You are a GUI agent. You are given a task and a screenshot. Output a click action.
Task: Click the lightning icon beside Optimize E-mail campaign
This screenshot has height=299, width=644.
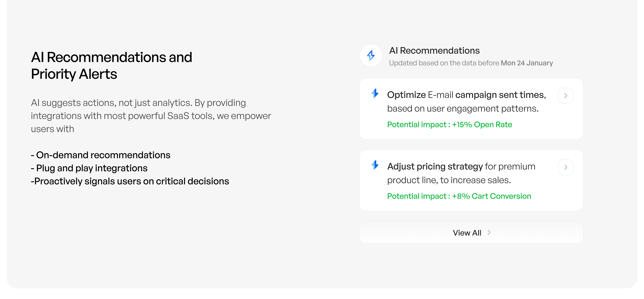pyautogui.click(x=375, y=93)
